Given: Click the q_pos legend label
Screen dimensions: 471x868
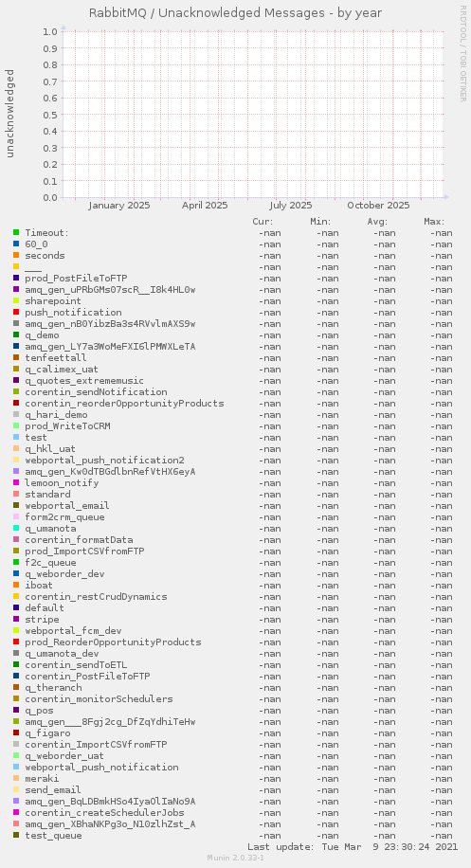Looking at the screenshot, I should (39, 711).
